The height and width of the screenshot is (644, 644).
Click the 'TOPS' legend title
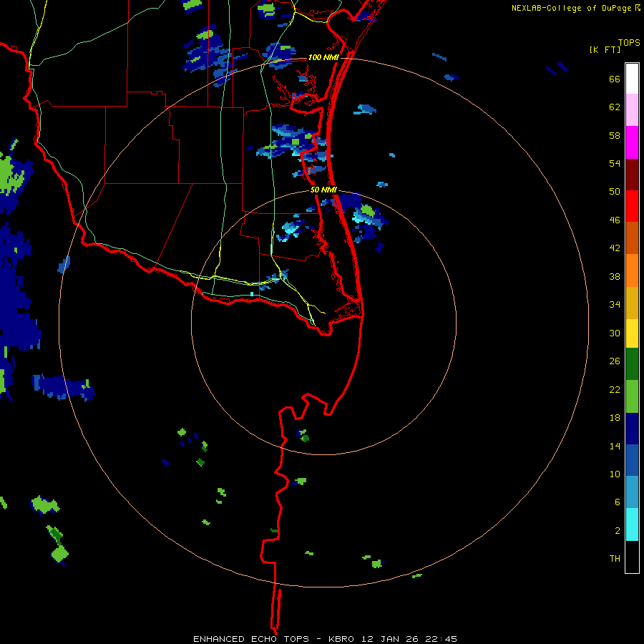click(629, 42)
